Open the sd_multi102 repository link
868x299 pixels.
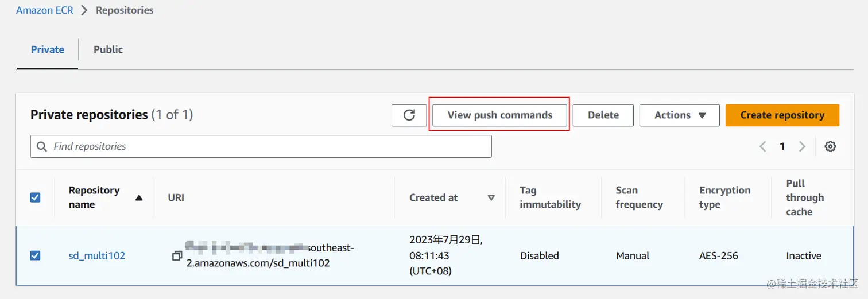[97, 255]
